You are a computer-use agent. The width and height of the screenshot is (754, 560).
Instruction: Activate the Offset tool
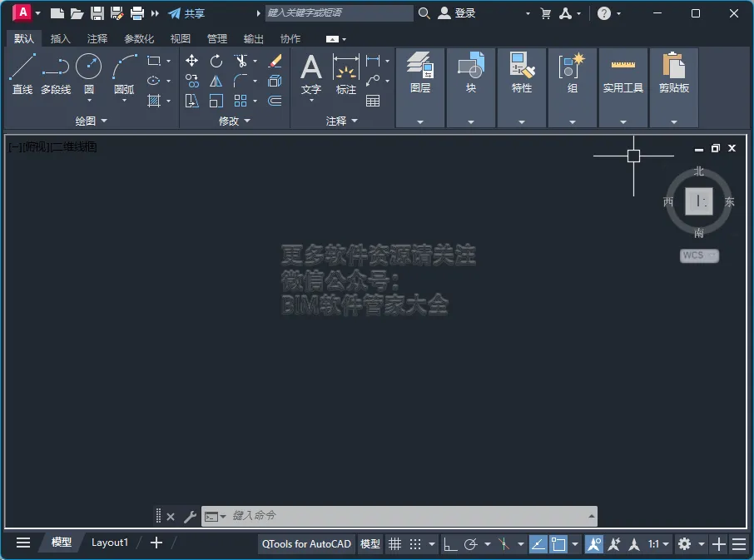click(275, 101)
